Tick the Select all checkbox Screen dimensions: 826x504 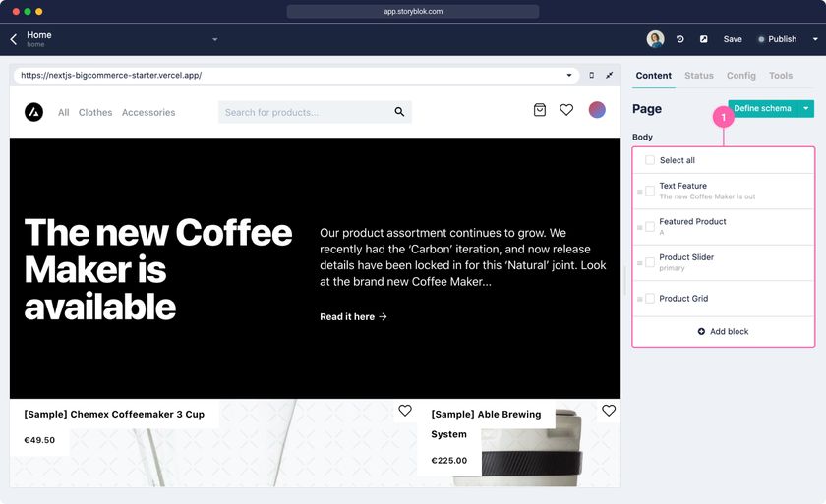coord(650,160)
